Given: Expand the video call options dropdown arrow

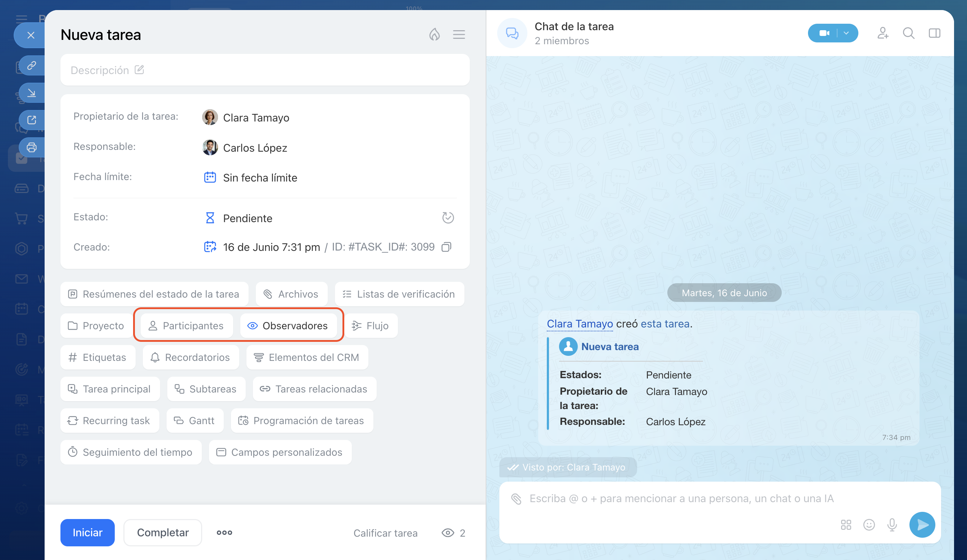Looking at the screenshot, I should [x=846, y=33].
